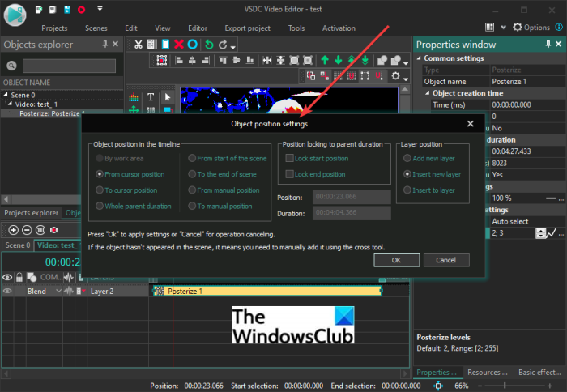Enable the Lock end position checkbox

(x=288, y=174)
